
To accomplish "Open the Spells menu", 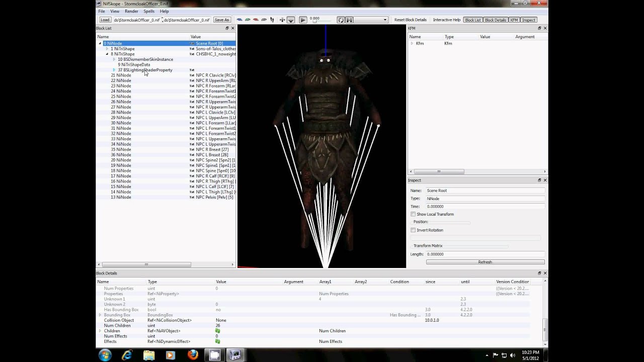I will coord(149,11).
